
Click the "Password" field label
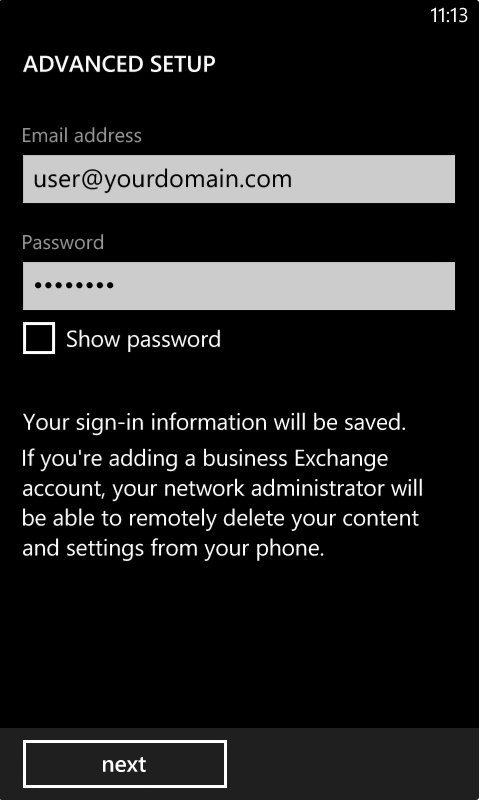pos(63,242)
